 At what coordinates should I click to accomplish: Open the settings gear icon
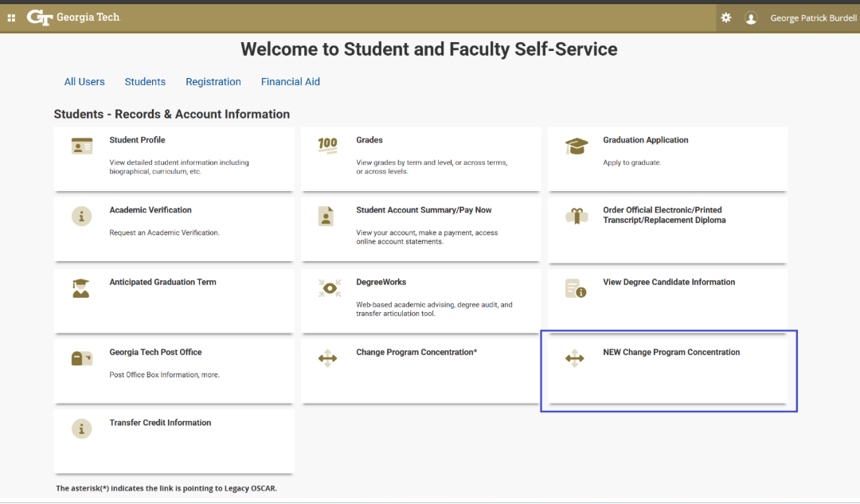[x=726, y=18]
